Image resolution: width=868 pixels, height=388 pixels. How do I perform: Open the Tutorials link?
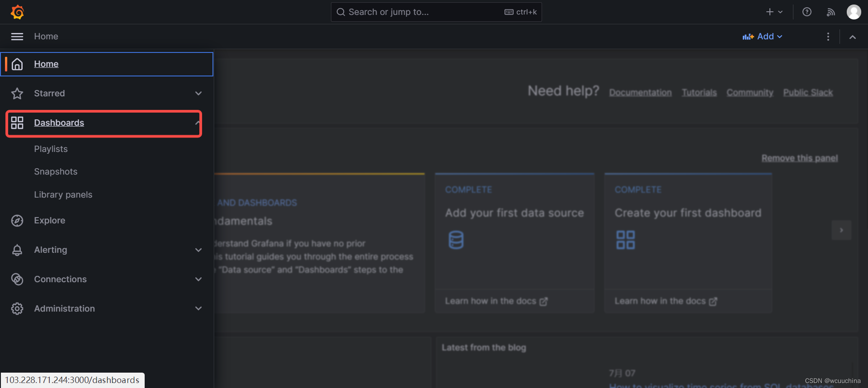(x=699, y=93)
